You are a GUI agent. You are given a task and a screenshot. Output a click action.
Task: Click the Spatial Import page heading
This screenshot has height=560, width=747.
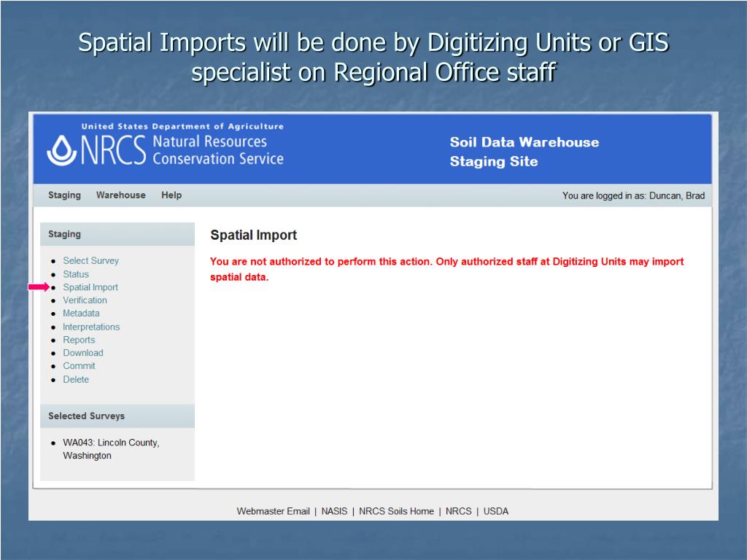(x=253, y=235)
